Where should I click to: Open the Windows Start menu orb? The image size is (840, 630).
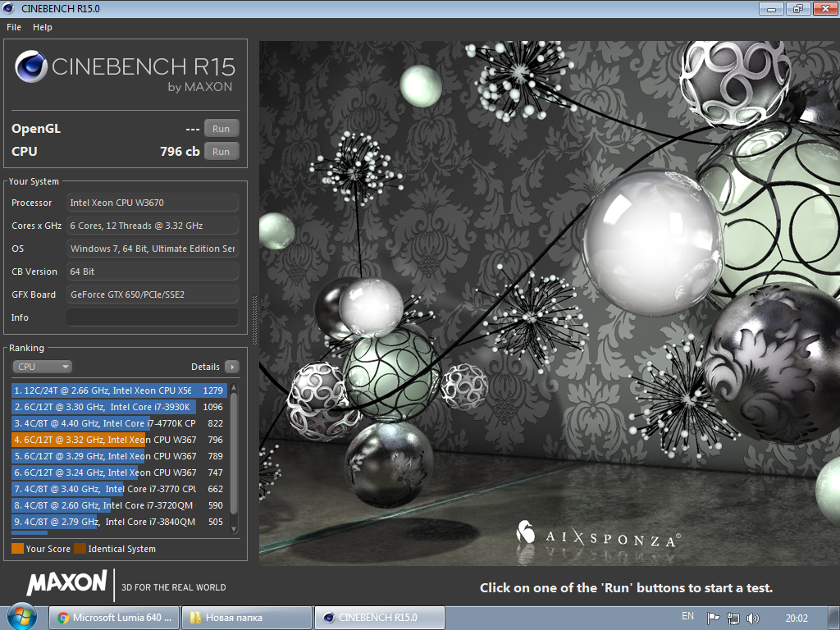21,617
